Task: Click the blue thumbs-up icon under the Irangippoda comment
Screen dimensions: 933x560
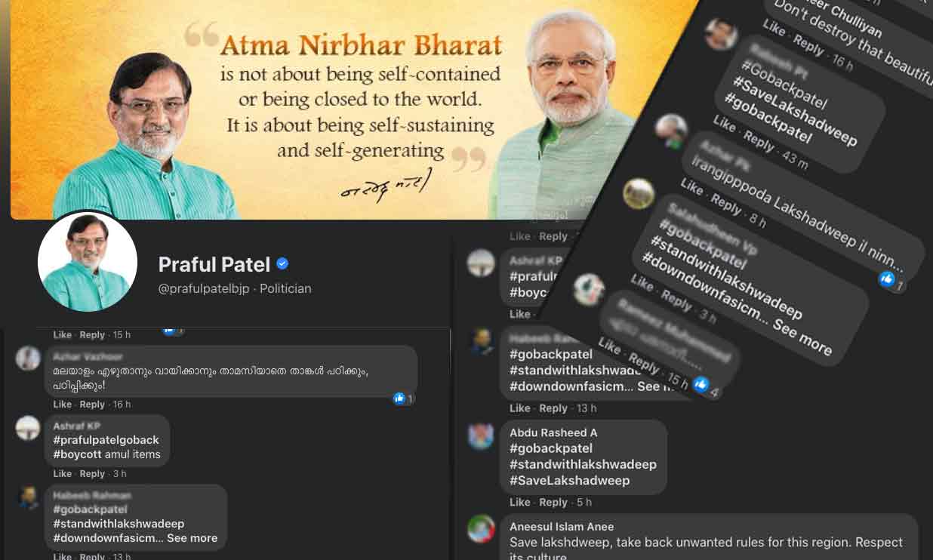Action: click(x=887, y=279)
